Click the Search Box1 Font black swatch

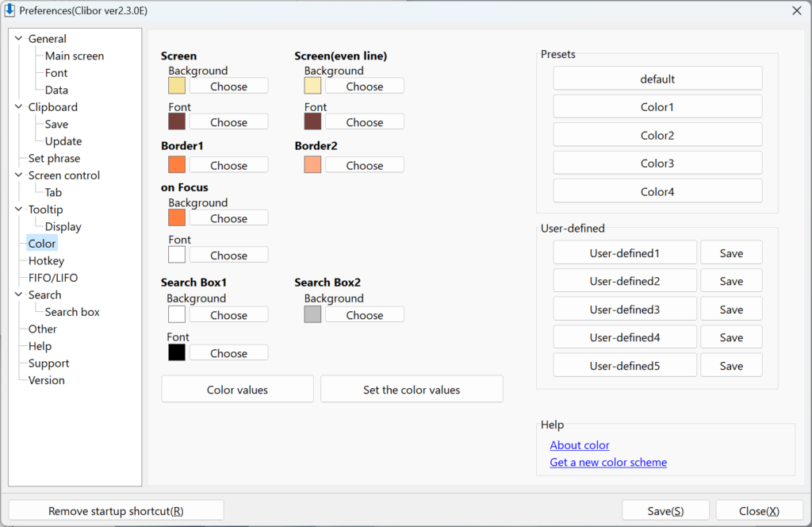tap(177, 352)
